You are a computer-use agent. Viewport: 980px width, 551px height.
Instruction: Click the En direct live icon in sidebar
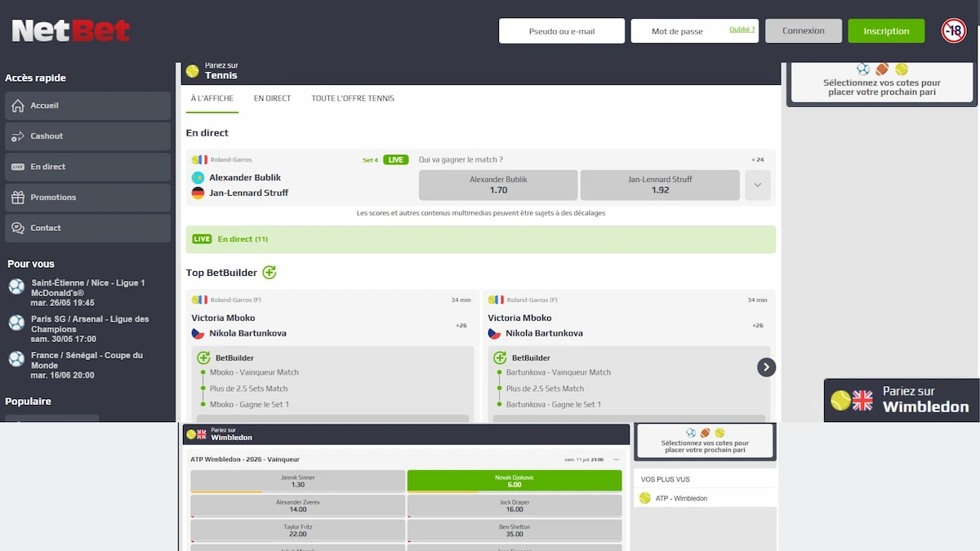(18, 167)
